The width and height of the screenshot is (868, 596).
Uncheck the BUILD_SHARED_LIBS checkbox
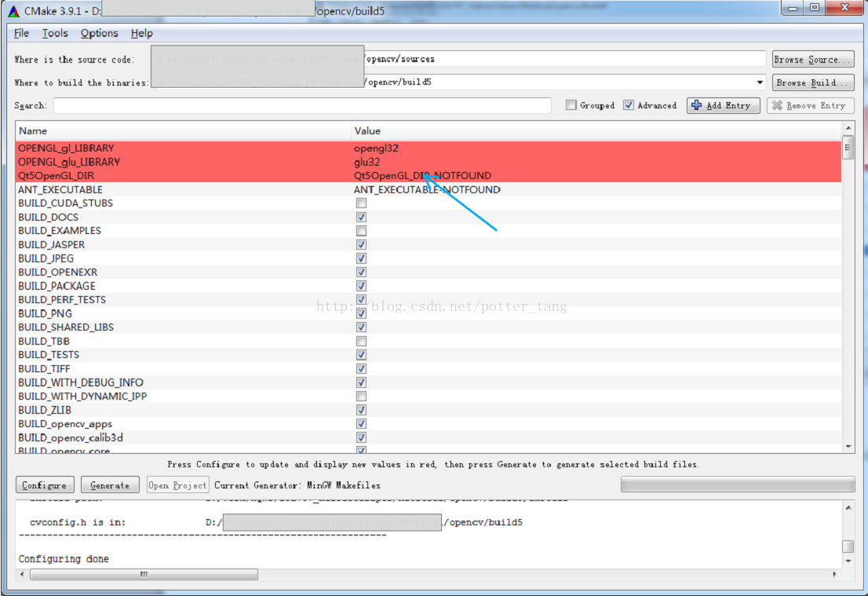(361, 327)
